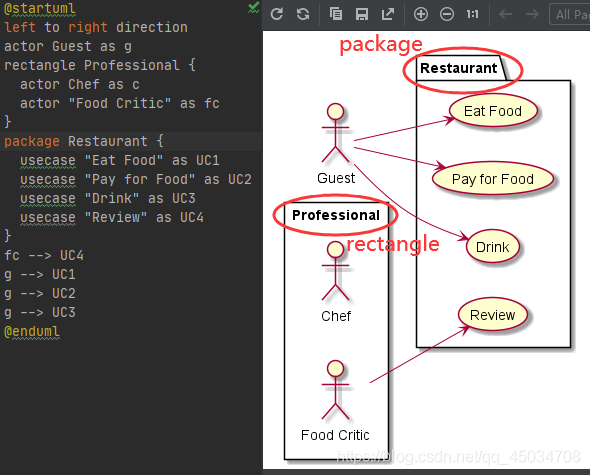Click usecase "Drink" as UC3 line
Viewport: 590px width, 475px height.
[x=108, y=198]
